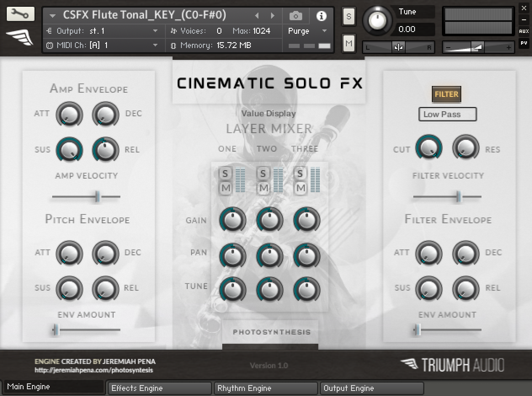Solo layer ONE in Layer Mixer
The width and height of the screenshot is (532, 396).
[x=225, y=174]
